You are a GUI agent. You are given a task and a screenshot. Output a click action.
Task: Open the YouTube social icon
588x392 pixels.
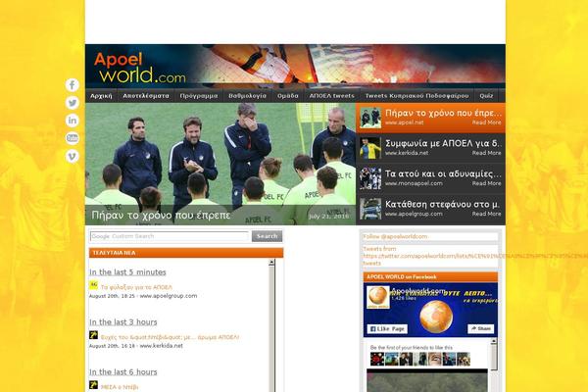point(72,138)
